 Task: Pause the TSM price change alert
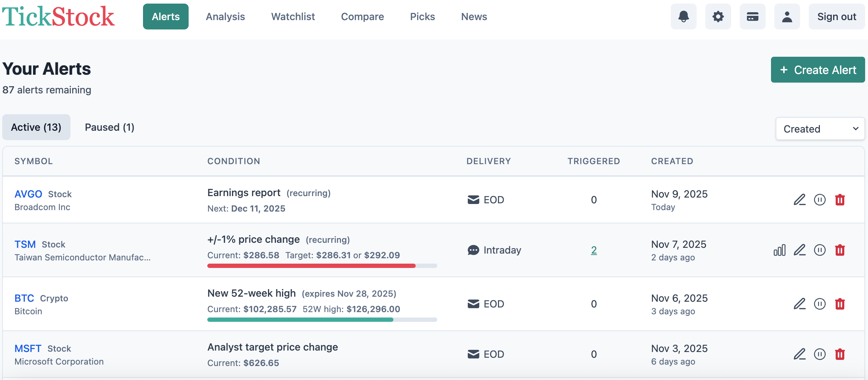(x=820, y=250)
